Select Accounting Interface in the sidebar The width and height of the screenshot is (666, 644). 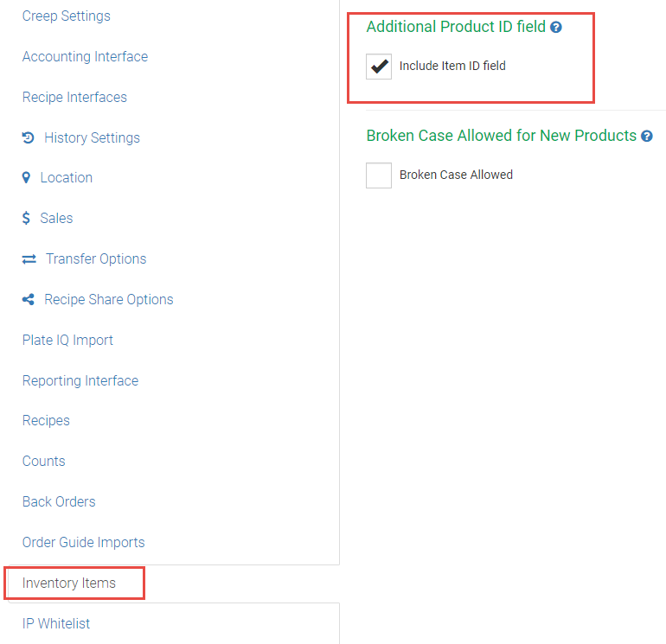coord(85,56)
